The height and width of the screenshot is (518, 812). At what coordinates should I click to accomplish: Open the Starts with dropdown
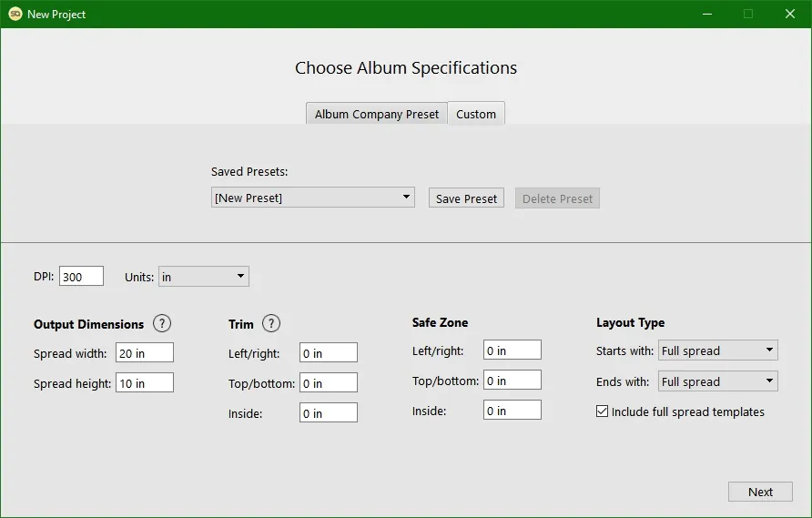point(717,350)
